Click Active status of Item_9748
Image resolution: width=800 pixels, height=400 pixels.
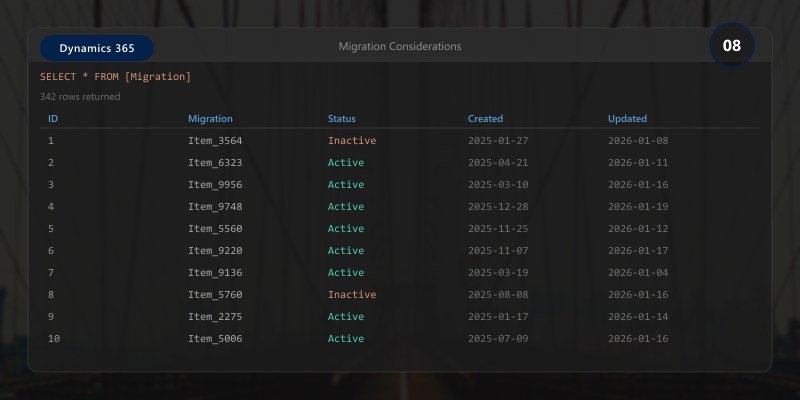point(346,206)
